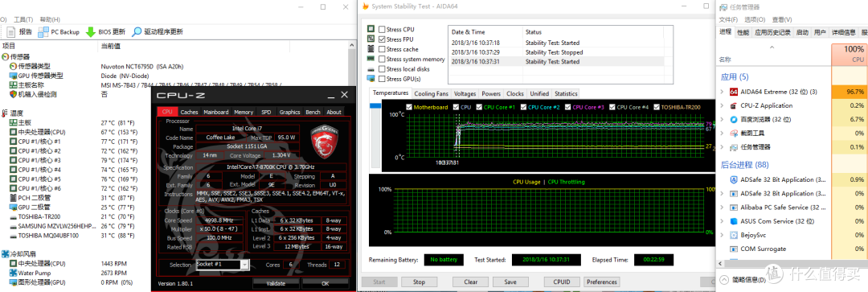868x292 pixels.
Task: Click the Alibaba PC Safe Service icon
Action: [x=734, y=208]
